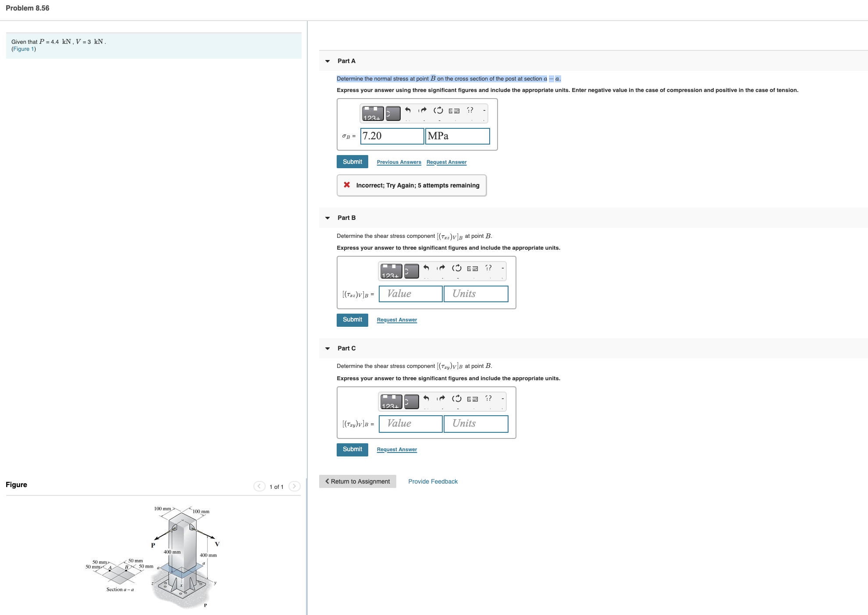Open templates 123 button in Part B
The height and width of the screenshot is (615, 868).
tap(391, 271)
